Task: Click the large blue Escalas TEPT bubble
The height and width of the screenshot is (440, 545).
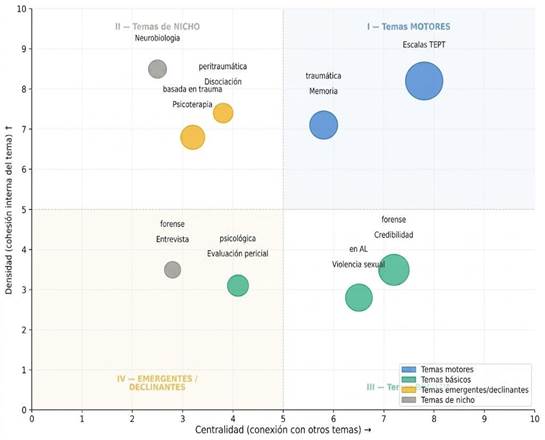Action: tap(424, 81)
